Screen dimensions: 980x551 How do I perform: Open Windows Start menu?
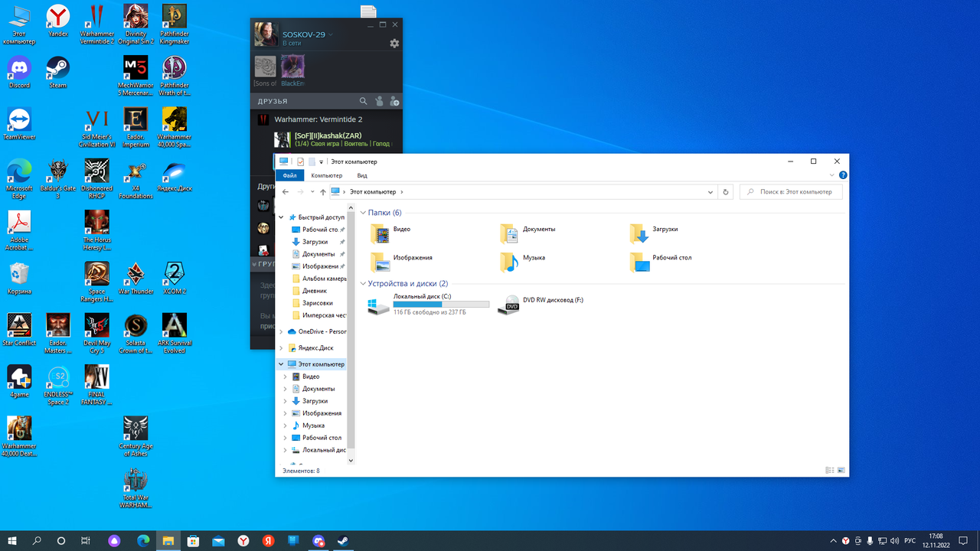(x=12, y=540)
